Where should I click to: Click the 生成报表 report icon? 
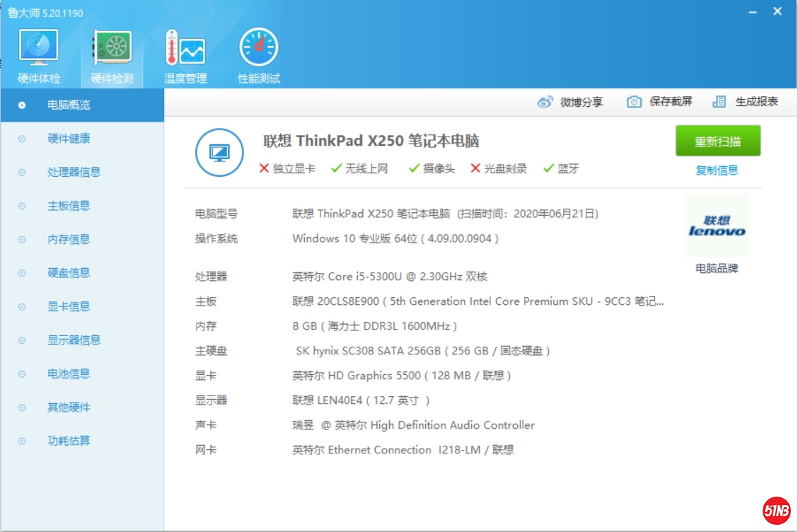point(719,102)
